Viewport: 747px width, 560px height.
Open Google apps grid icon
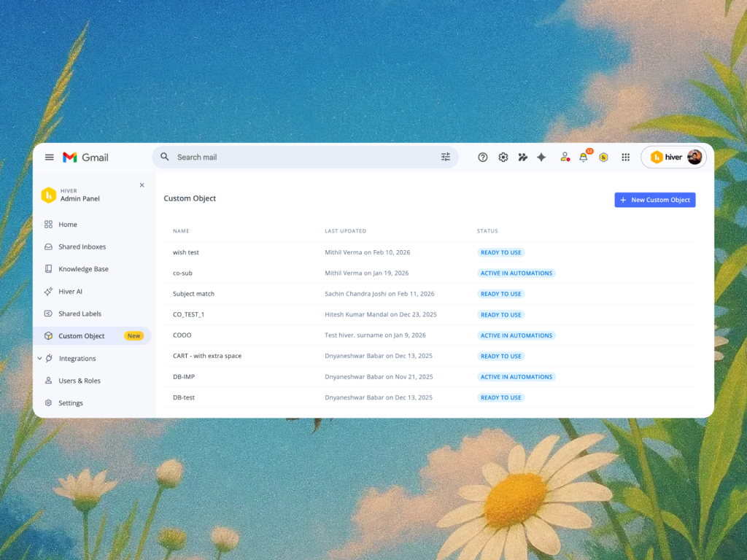[625, 157]
